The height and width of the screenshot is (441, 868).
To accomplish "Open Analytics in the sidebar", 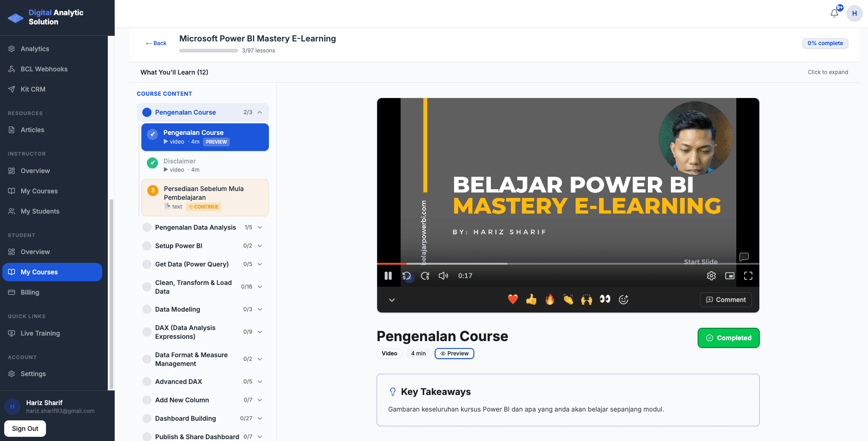I will 52,49.
